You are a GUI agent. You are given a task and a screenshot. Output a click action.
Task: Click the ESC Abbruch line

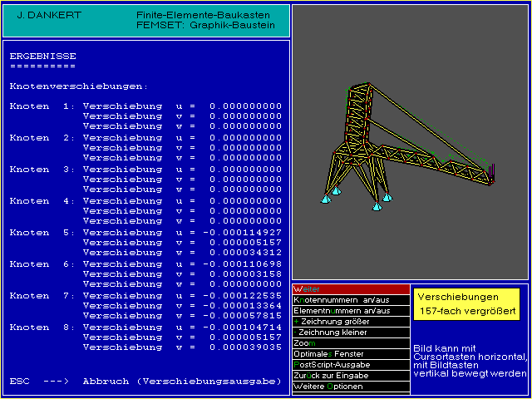pos(146,381)
